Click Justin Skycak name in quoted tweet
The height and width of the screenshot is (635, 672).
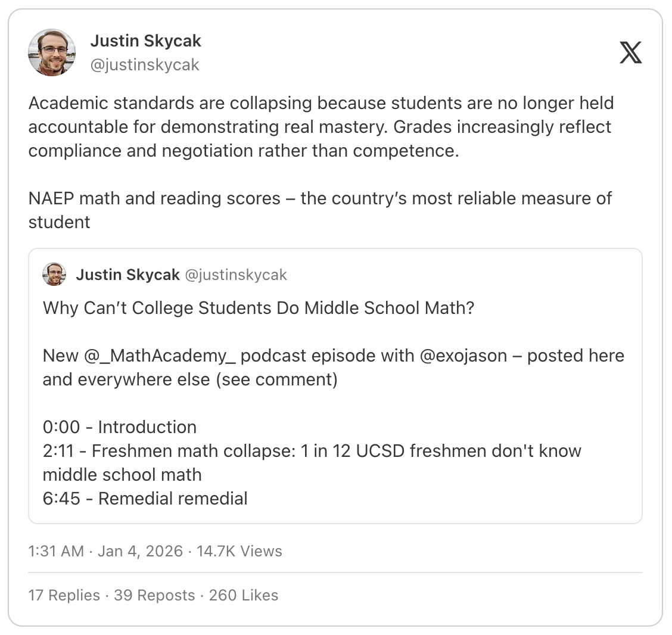tap(127, 275)
